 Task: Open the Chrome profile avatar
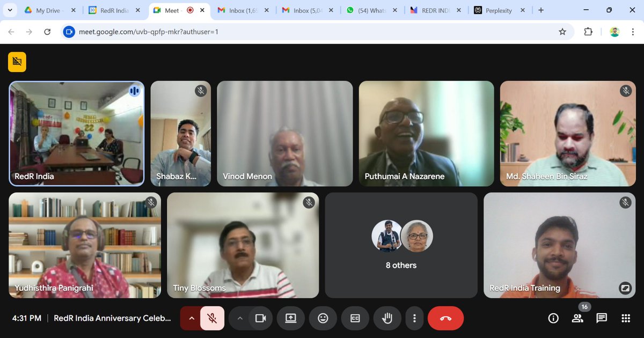pyautogui.click(x=614, y=32)
